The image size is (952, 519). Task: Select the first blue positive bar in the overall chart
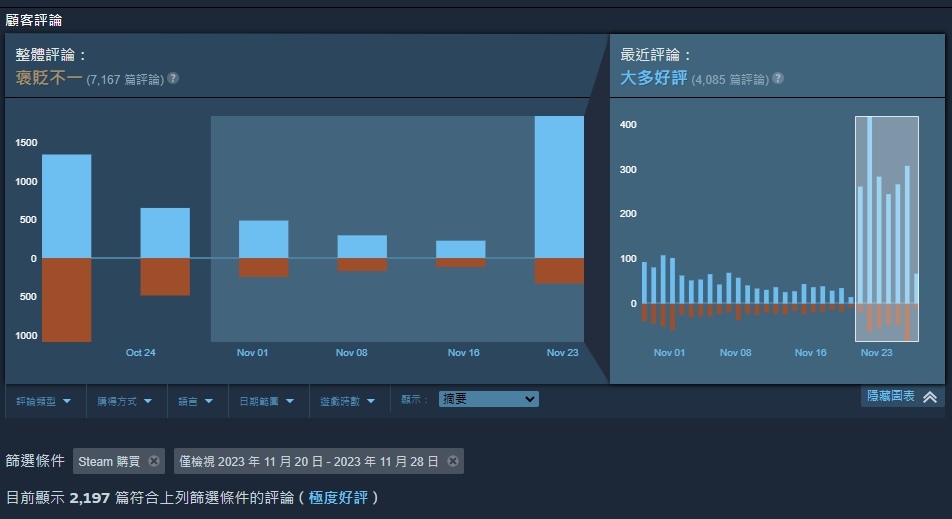(x=66, y=207)
